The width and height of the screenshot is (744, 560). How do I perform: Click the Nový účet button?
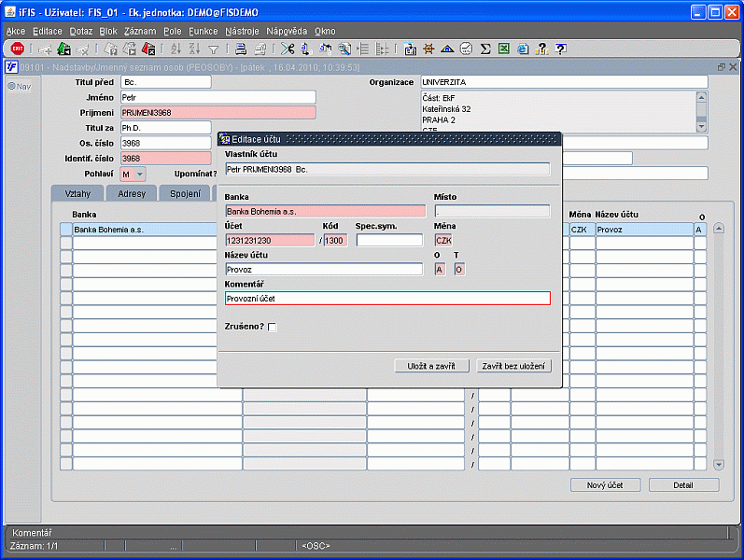(x=605, y=485)
